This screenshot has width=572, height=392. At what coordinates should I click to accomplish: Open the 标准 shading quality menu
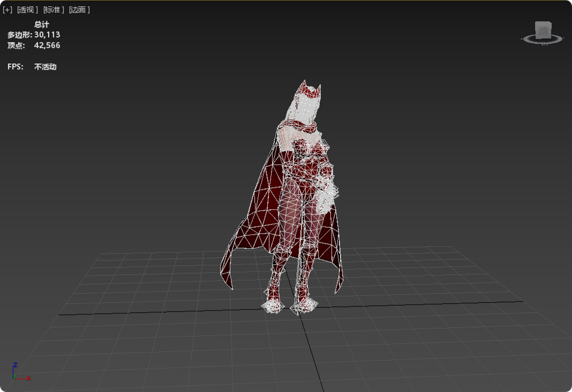53,10
